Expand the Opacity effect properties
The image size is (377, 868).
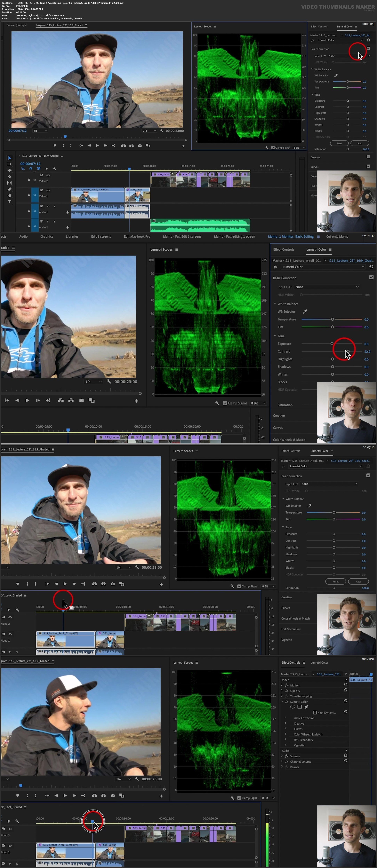click(282, 690)
